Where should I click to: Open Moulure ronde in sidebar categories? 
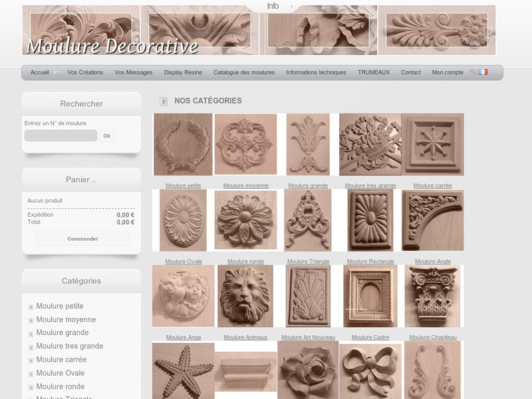point(61,386)
